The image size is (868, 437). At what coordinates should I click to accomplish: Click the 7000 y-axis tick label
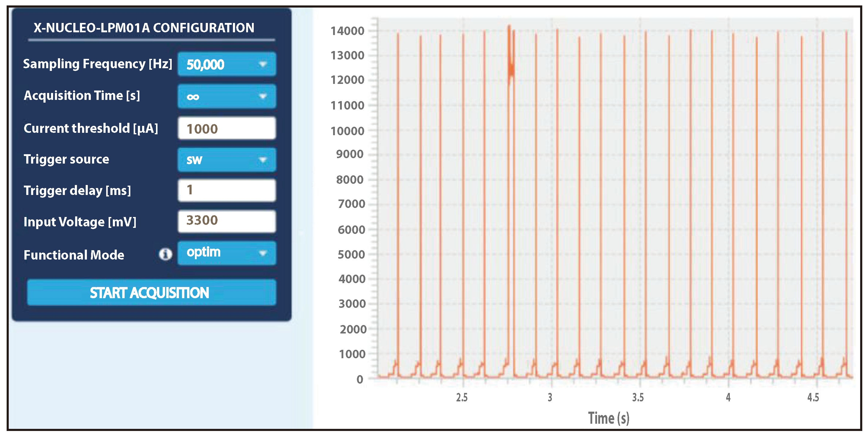point(351,204)
